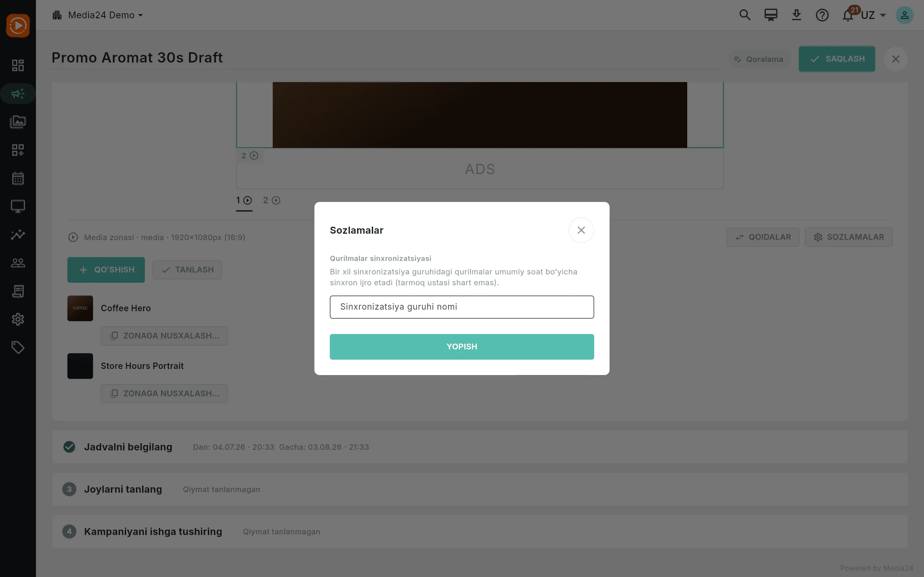Open the campaigns megaphone sidebar icon

pyautogui.click(x=18, y=94)
